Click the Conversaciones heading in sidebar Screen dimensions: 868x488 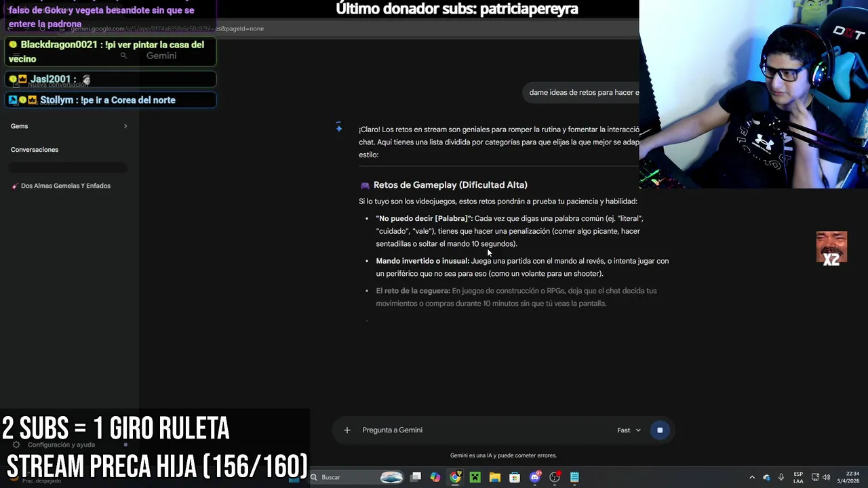pos(35,150)
